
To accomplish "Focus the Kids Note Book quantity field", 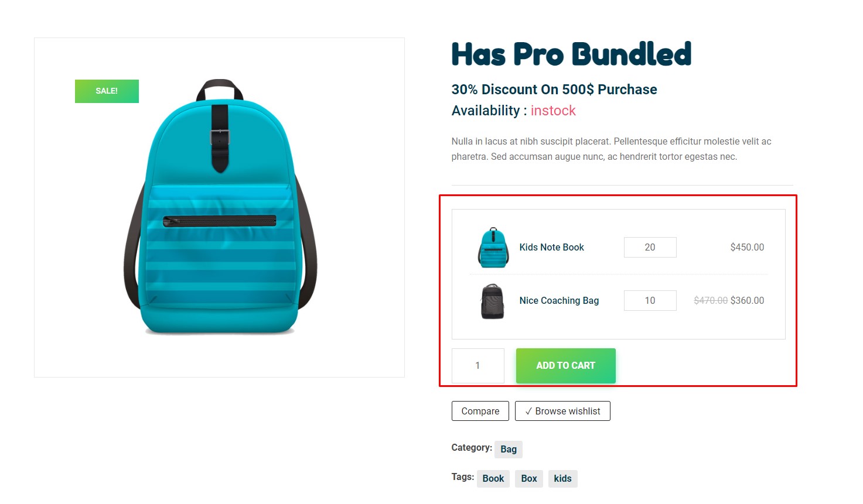I will coord(650,248).
